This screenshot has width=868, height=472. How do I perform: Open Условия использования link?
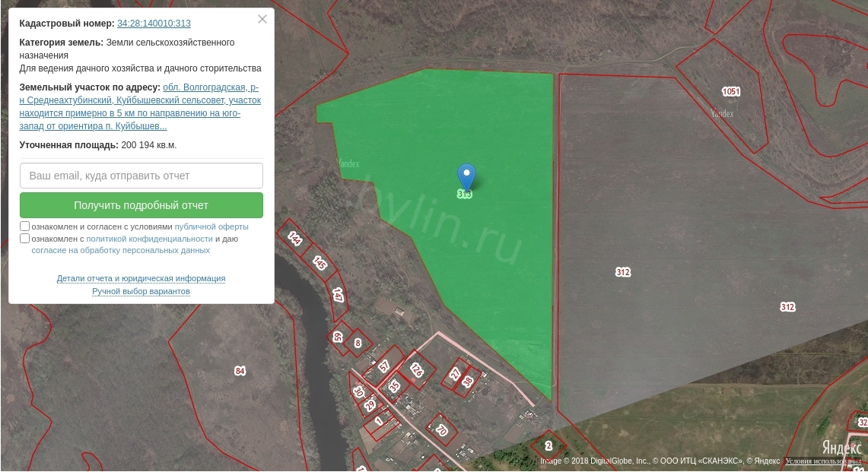823,461
